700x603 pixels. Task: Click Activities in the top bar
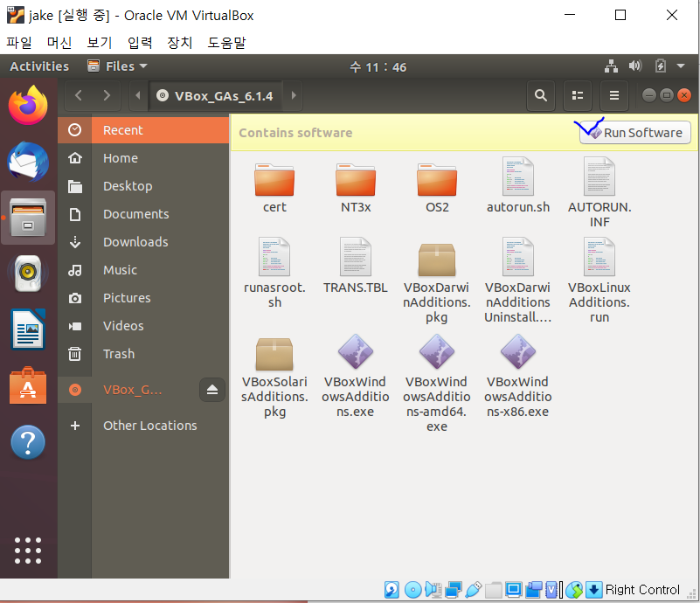[x=39, y=66]
